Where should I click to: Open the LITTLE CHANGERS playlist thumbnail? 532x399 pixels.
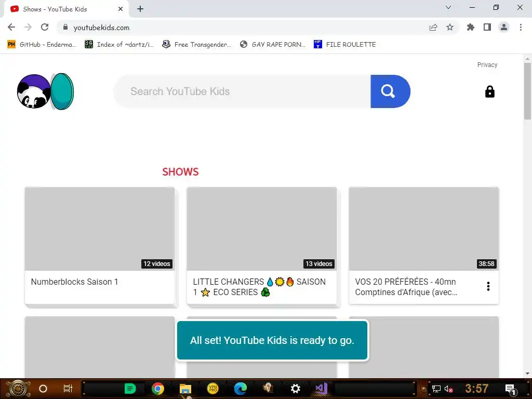click(262, 229)
